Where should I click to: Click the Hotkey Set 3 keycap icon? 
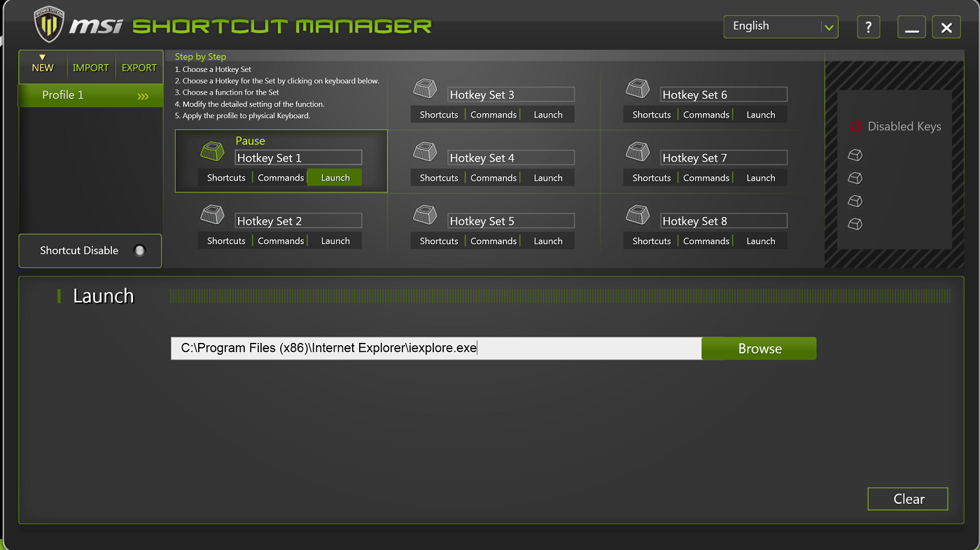425,87
